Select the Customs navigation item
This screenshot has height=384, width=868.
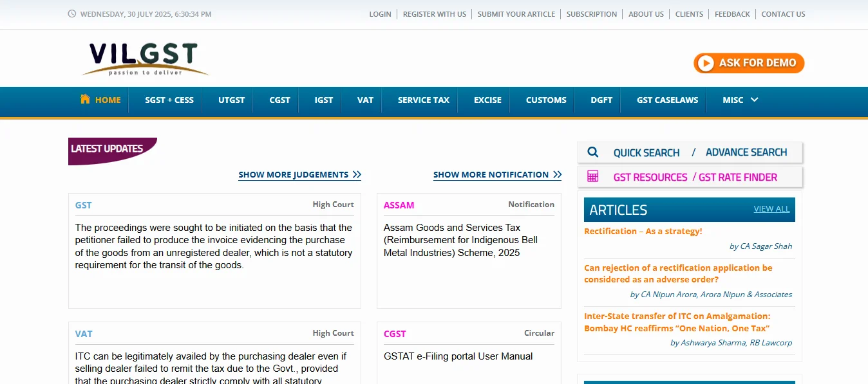coord(545,100)
